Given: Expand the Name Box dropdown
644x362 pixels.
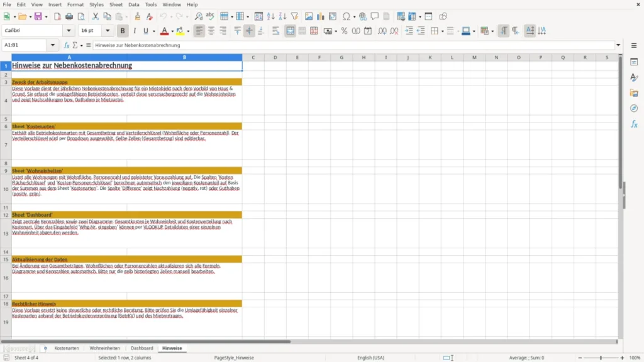Looking at the screenshot, I should [x=53, y=45].
